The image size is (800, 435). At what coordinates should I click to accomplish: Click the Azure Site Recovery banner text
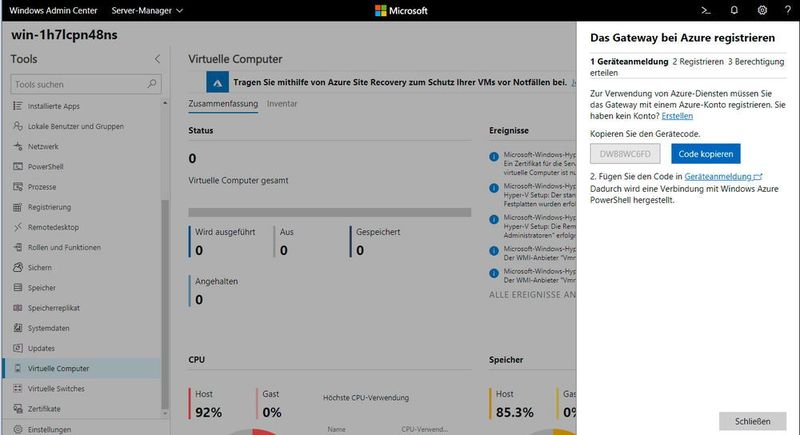(400, 82)
